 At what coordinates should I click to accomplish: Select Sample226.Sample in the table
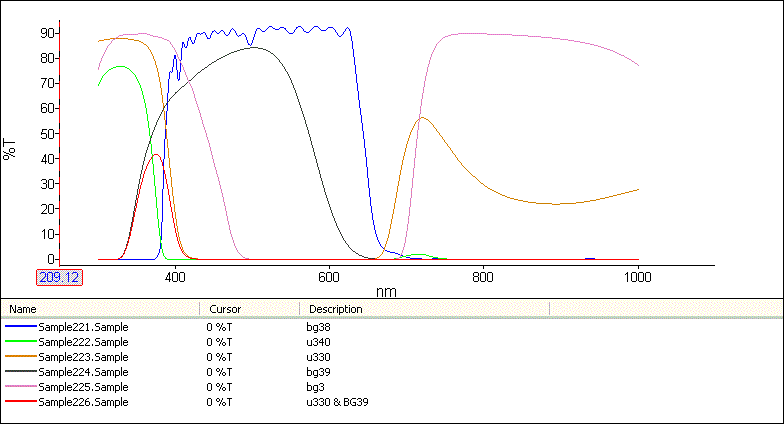pyautogui.click(x=83, y=402)
